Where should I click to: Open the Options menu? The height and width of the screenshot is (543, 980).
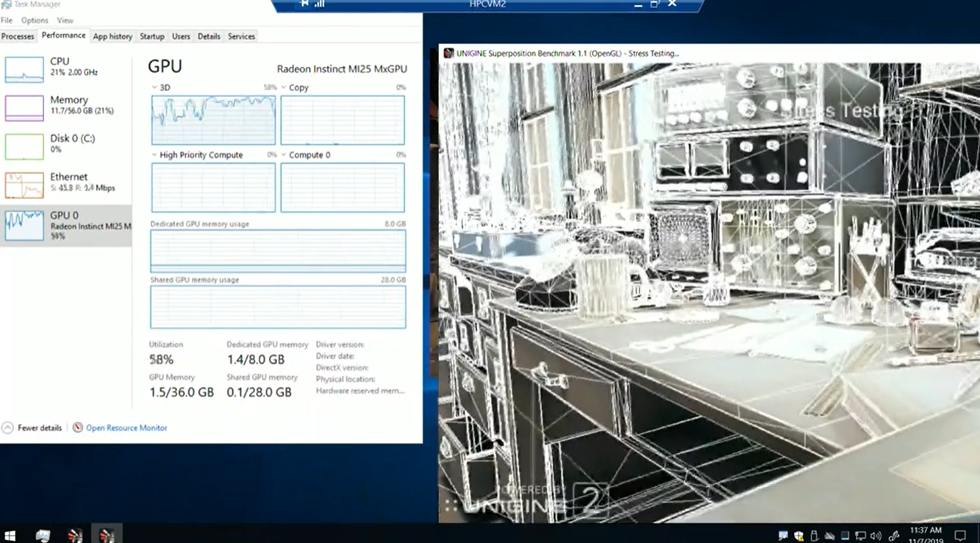point(34,21)
